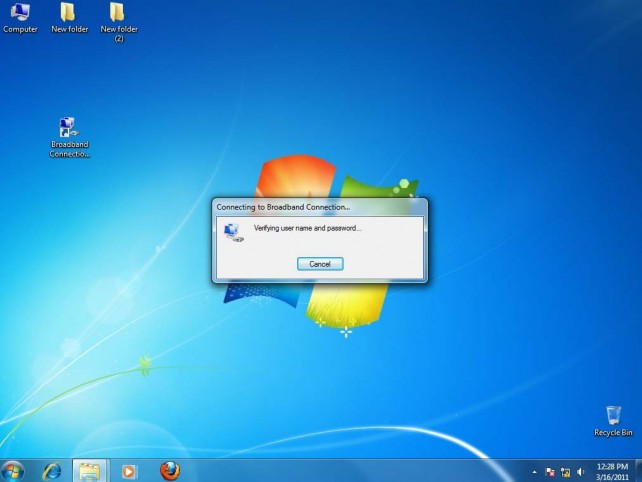
Task: Open the volume speaker tray icon
Action: click(x=581, y=472)
